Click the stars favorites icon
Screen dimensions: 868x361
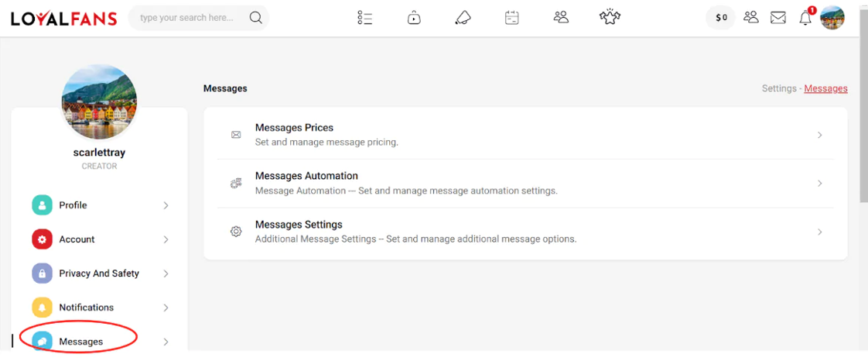point(610,17)
